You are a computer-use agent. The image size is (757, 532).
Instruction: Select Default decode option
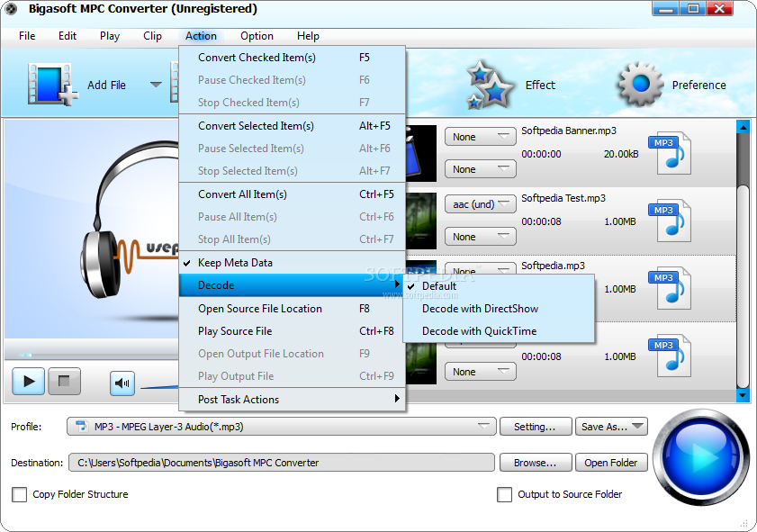tap(499, 285)
